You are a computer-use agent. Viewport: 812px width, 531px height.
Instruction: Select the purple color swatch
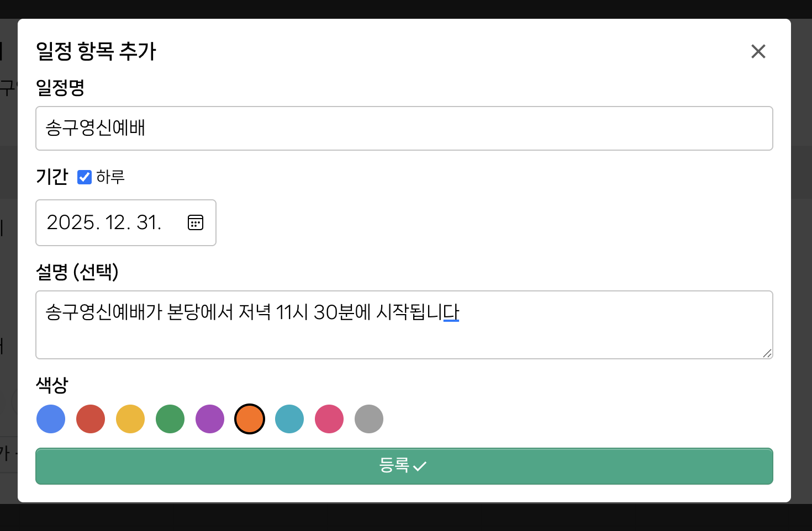[210, 419]
